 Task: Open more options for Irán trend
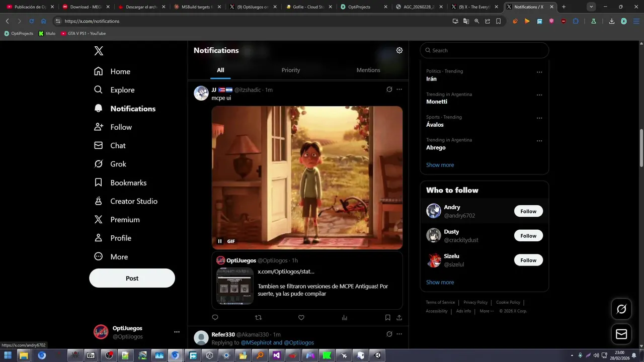[x=539, y=72]
